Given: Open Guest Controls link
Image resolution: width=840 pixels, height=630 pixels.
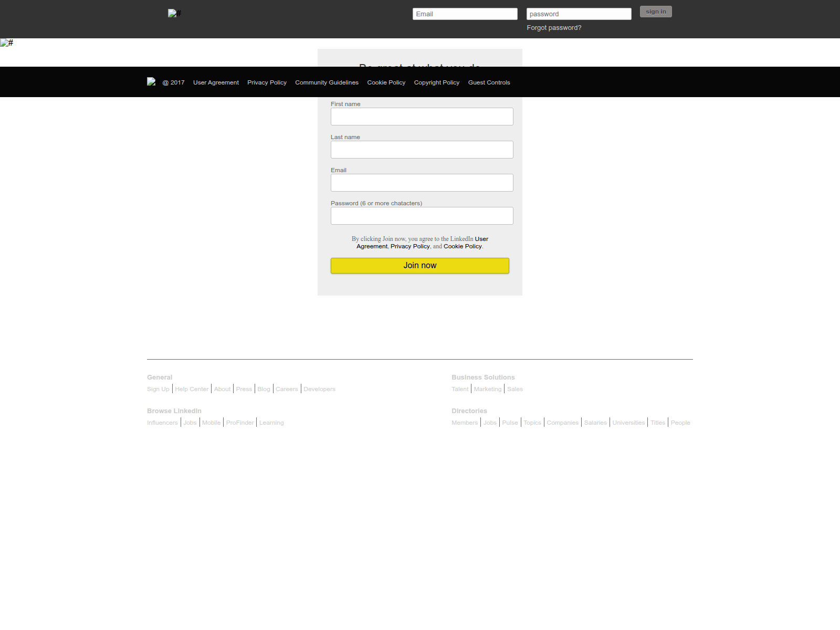Looking at the screenshot, I should [489, 82].
